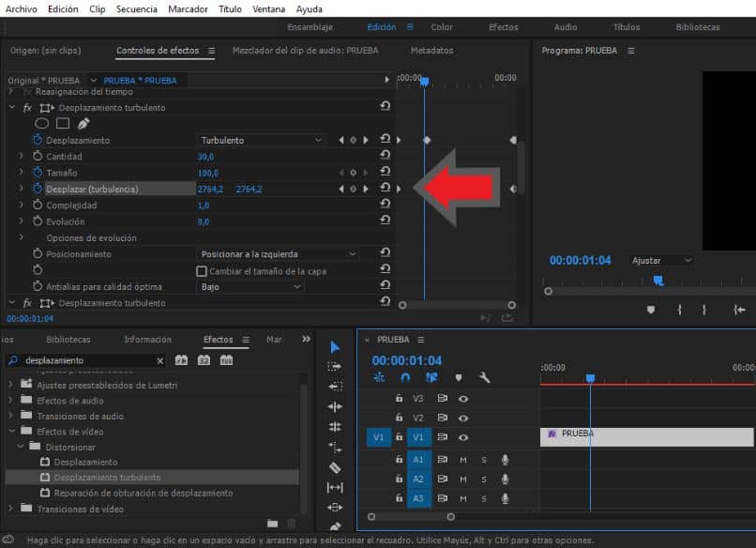Switch to the Metadatos panel tab
Viewport: 756px width, 548px height.
(431, 50)
